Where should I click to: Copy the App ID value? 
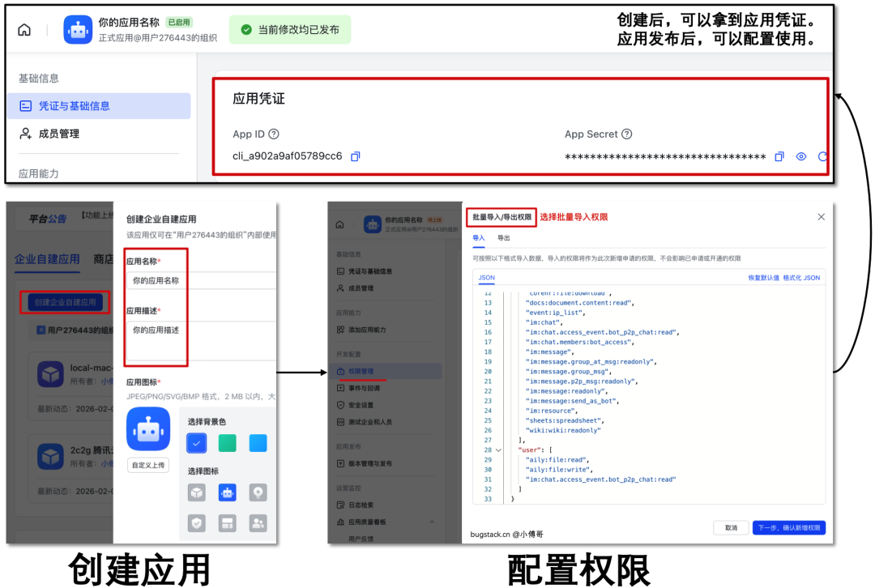pyautogui.click(x=355, y=156)
